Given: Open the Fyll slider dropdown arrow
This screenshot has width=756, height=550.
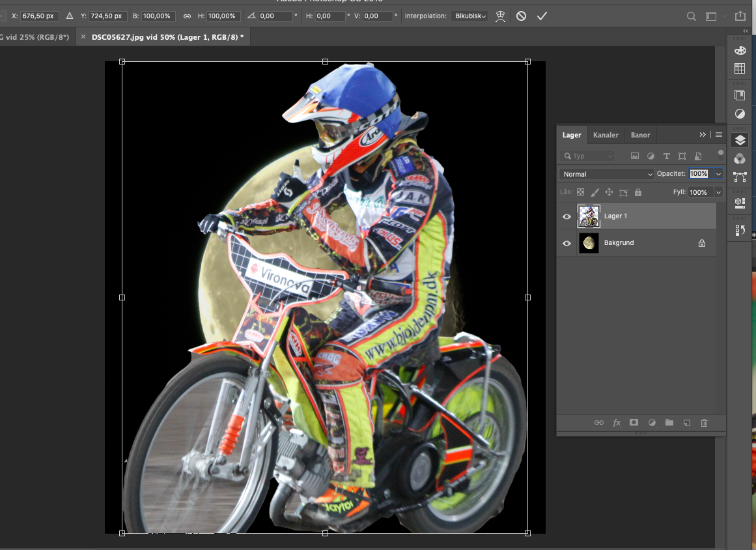Looking at the screenshot, I should click(718, 192).
